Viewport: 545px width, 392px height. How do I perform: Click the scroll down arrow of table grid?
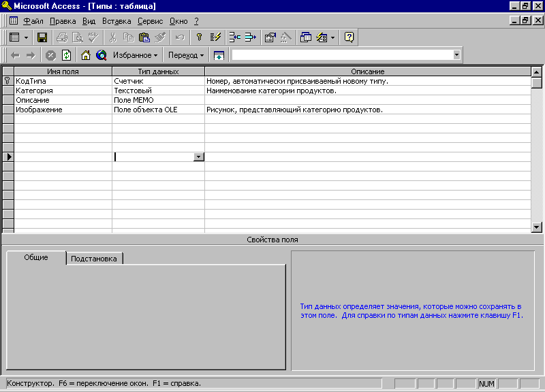point(536,227)
